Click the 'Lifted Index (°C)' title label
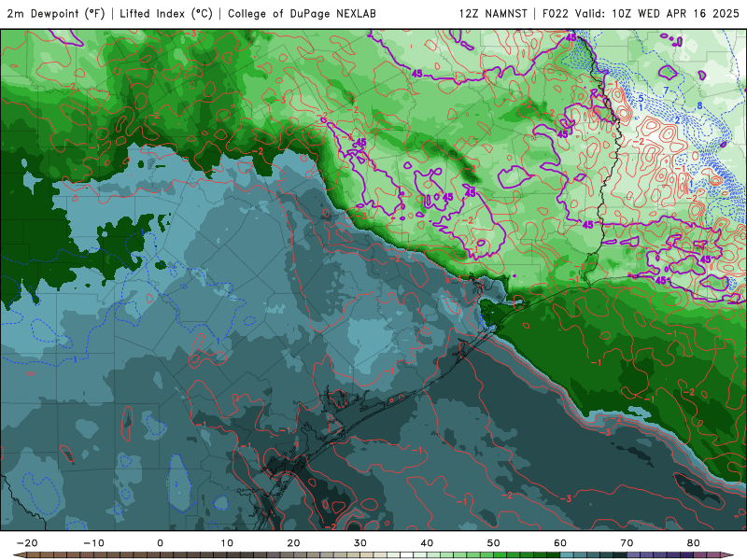The image size is (747, 560). tap(166, 13)
